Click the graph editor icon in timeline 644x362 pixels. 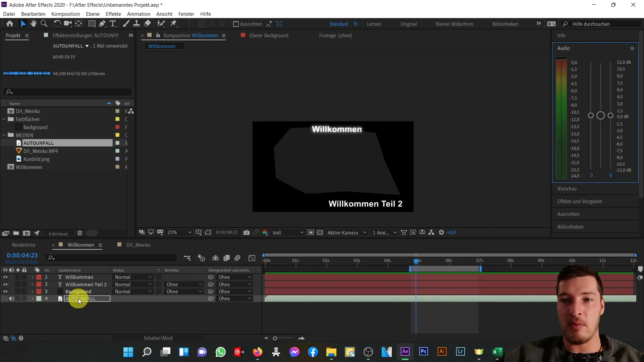click(x=252, y=258)
